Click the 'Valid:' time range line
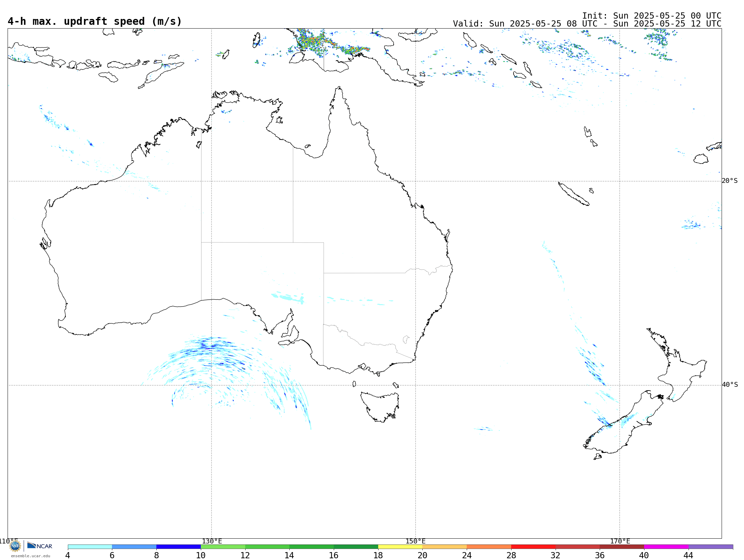 point(587,24)
